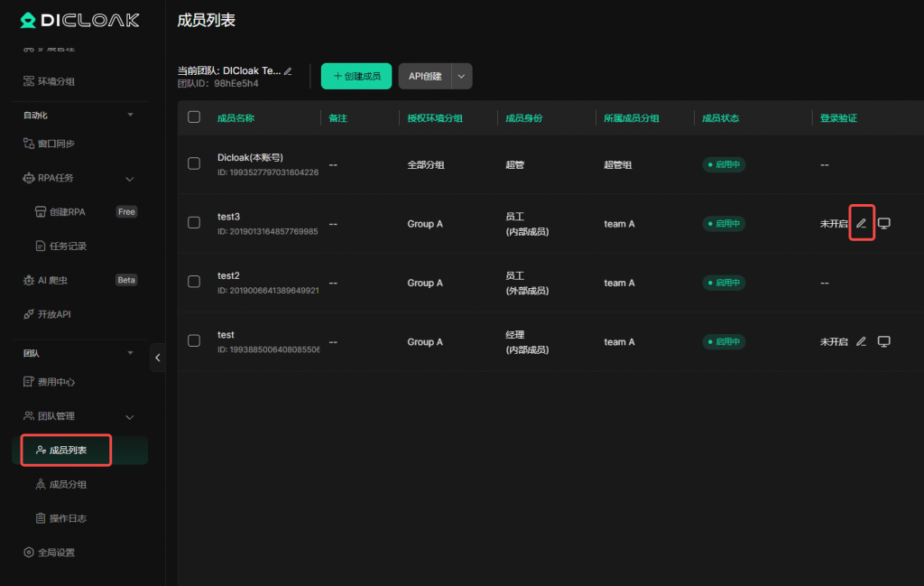Open 费用中心 billing center
924x586 pixels.
(56, 382)
